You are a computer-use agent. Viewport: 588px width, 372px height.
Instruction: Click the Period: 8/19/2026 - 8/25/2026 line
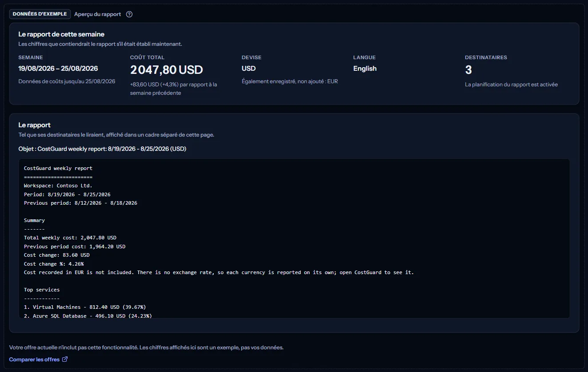pyautogui.click(x=67, y=194)
